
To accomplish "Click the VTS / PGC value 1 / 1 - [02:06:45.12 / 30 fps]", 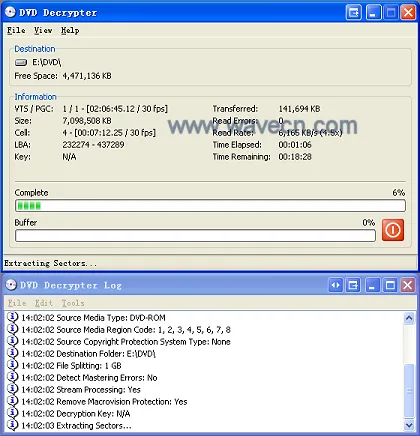I will [x=115, y=109].
